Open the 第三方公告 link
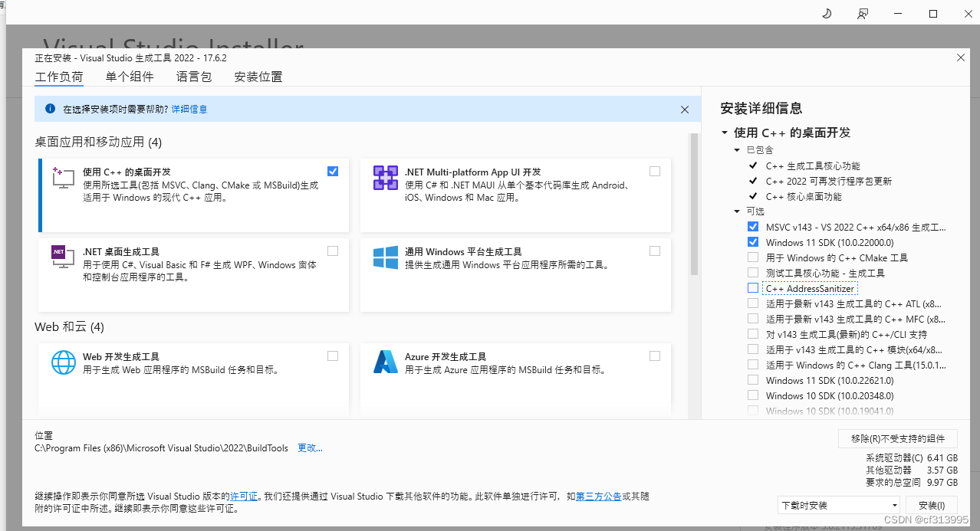This screenshot has height=531, width=980. (x=599, y=497)
